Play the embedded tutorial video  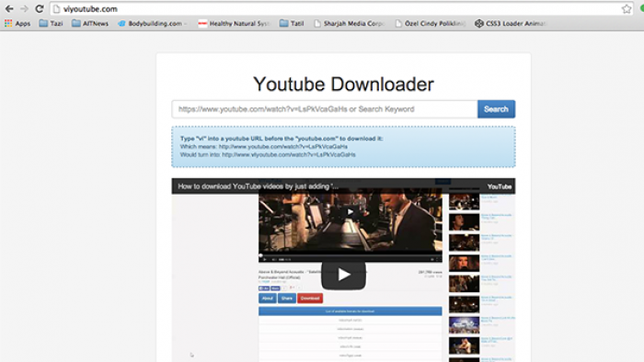click(343, 275)
